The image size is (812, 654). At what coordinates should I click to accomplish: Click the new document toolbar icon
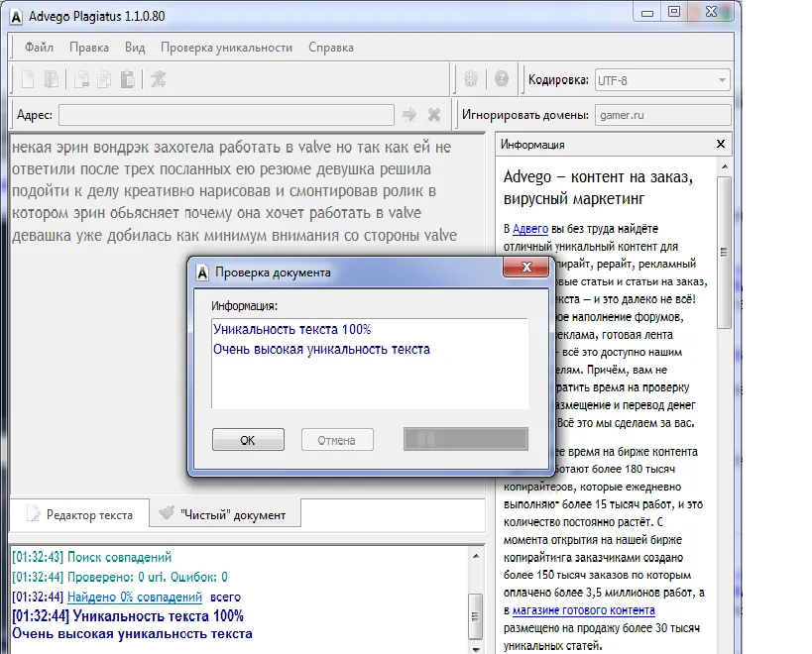pos(28,80)
